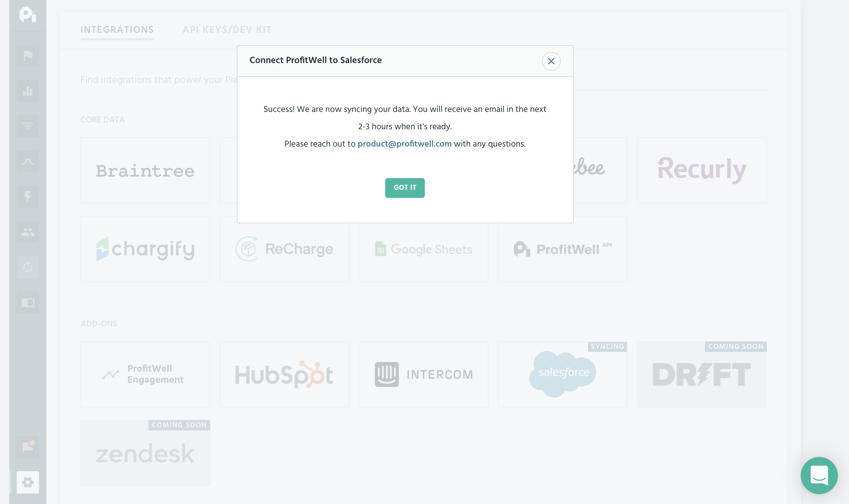Click the dialog title Connect ProfitWell to Salesforce
The height and width of the screenshot is (504, 849).
pos(315,60)
